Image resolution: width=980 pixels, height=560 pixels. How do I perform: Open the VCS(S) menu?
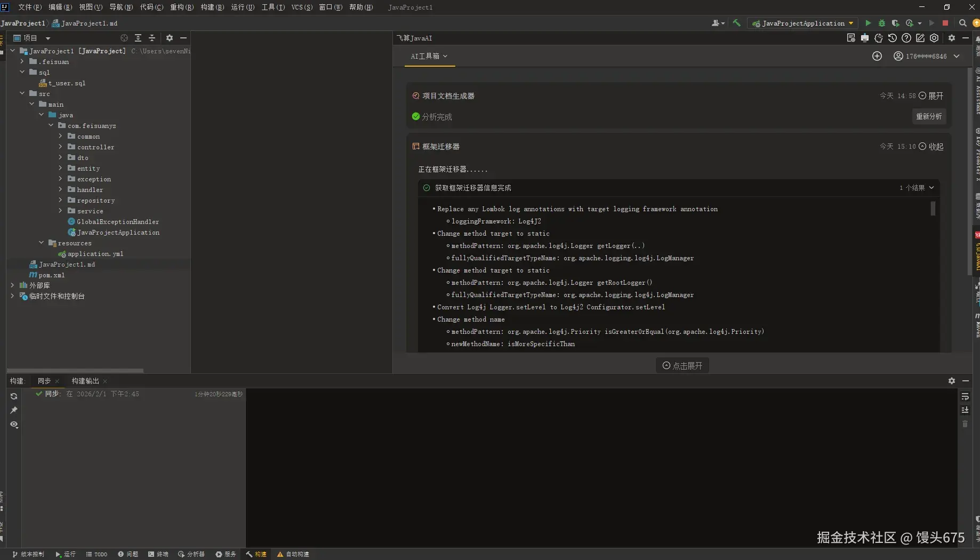point(302,7)
